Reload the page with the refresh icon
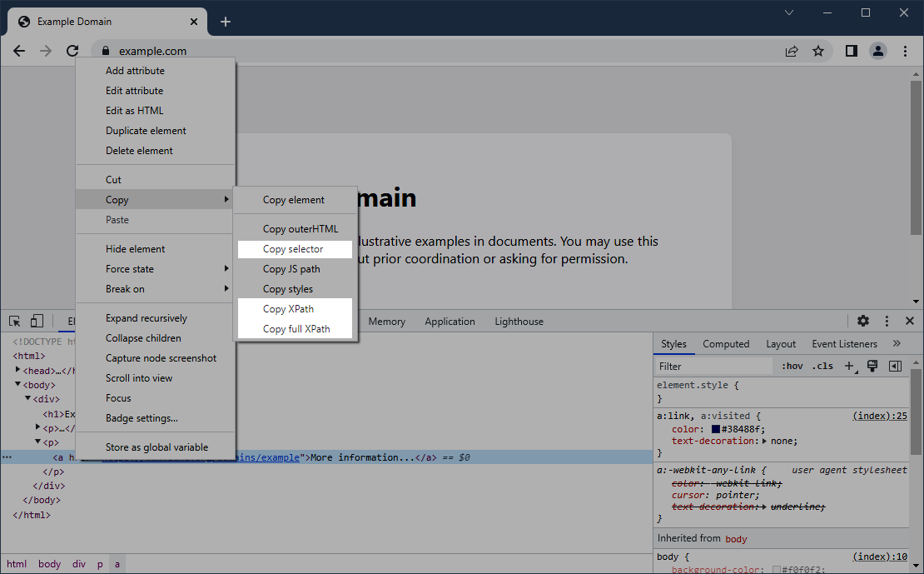 coord(72,51)
